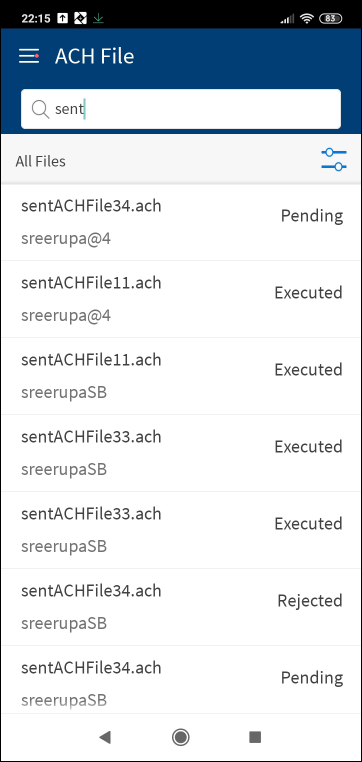This screenshot has width=362, height=762.
Task: Open sentACHFile11.ach by sreerupaSB
Action: click(x=181, y=376)
